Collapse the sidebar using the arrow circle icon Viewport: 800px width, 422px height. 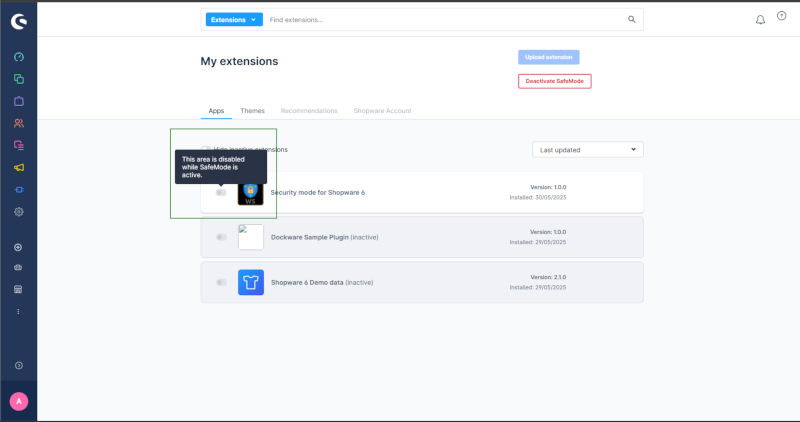click(19, 365)
